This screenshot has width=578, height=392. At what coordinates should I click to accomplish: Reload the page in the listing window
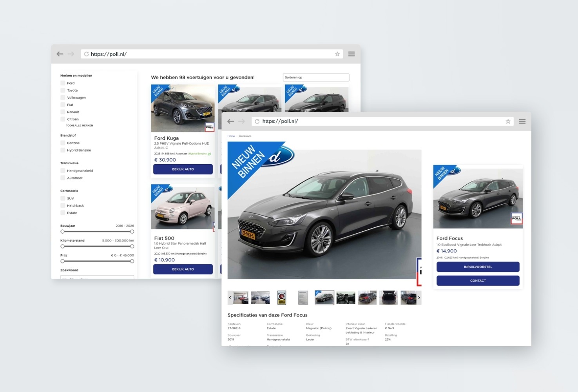(x=86, y=54)
